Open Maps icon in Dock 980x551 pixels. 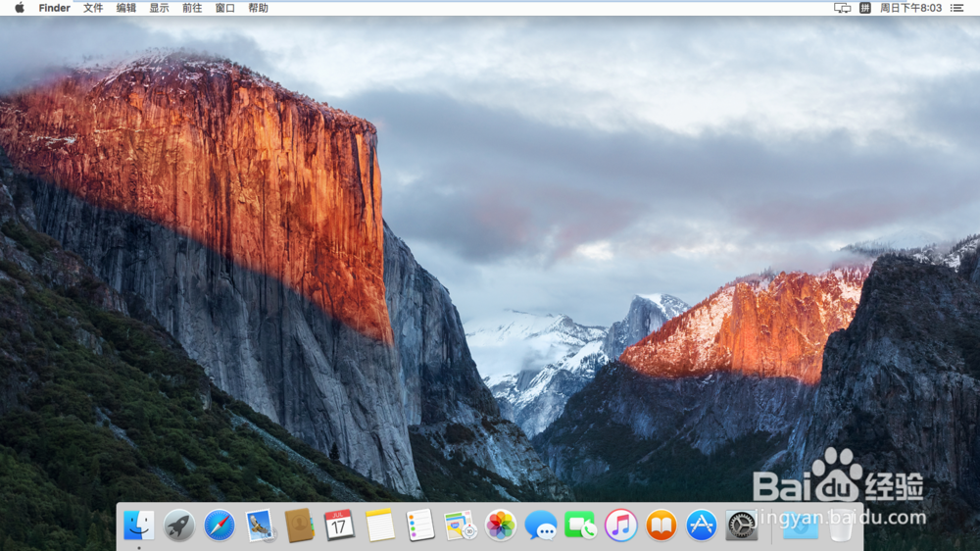coord(460,525)
